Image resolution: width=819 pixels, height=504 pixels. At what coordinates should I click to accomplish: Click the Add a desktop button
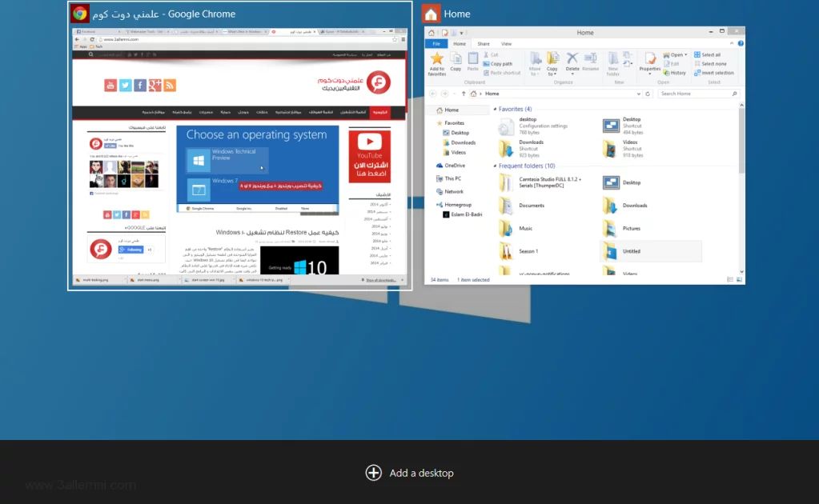coord(410,473)
